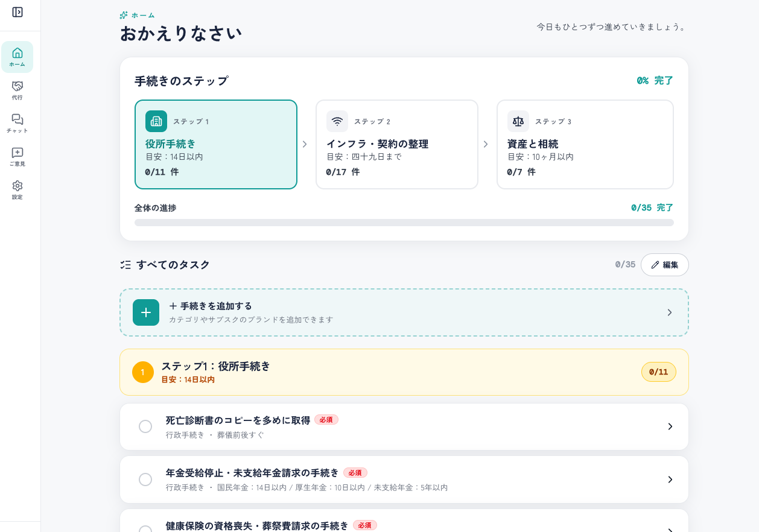Click 手続きを追加する to add a procedure
Image resolution: width=759 pixels, height=532 pixels.
(211, 306)
